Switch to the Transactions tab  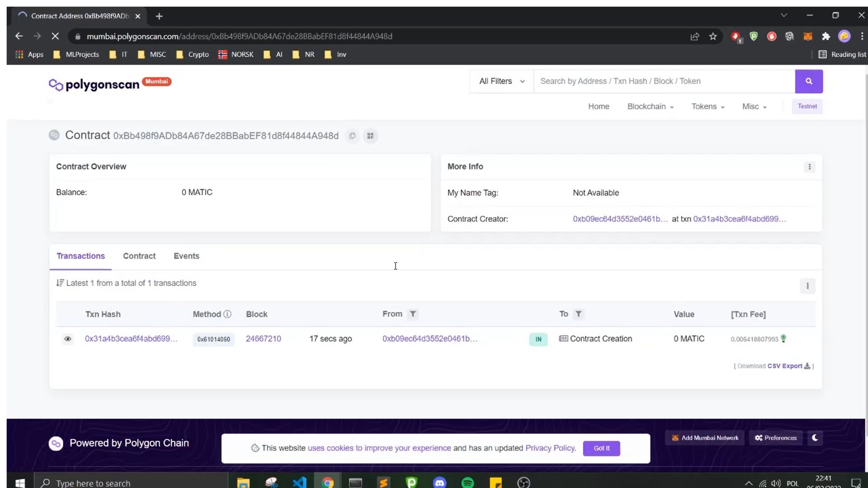click(80, 256)
